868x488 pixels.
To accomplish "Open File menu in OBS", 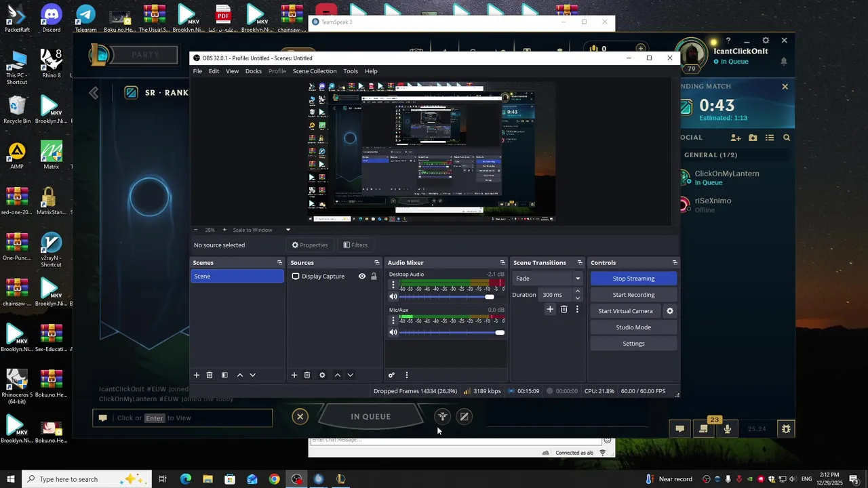I will coord(197,71).
